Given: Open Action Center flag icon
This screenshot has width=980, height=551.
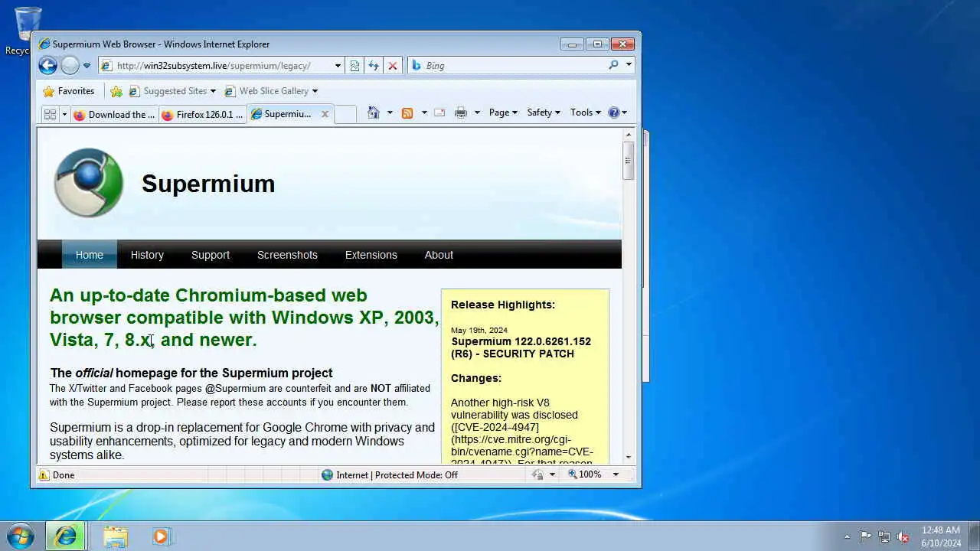Looking at the screenshot, I should click(x=865, y=536).
